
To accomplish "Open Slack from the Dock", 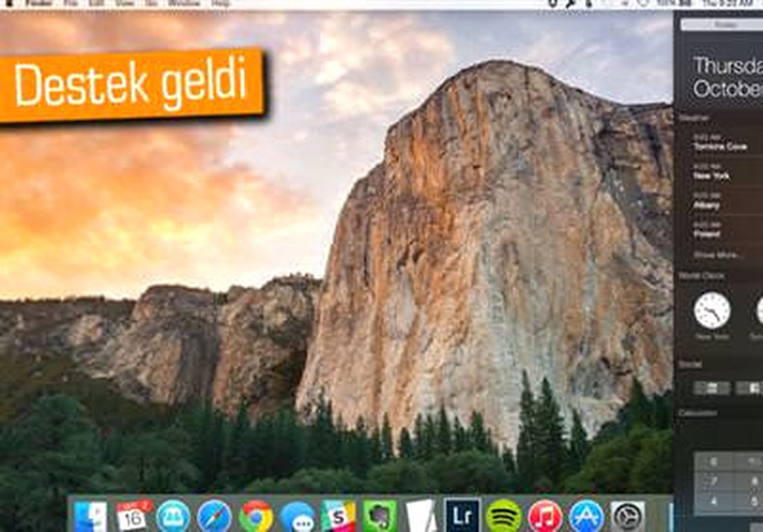I will (x=338, y=516).
